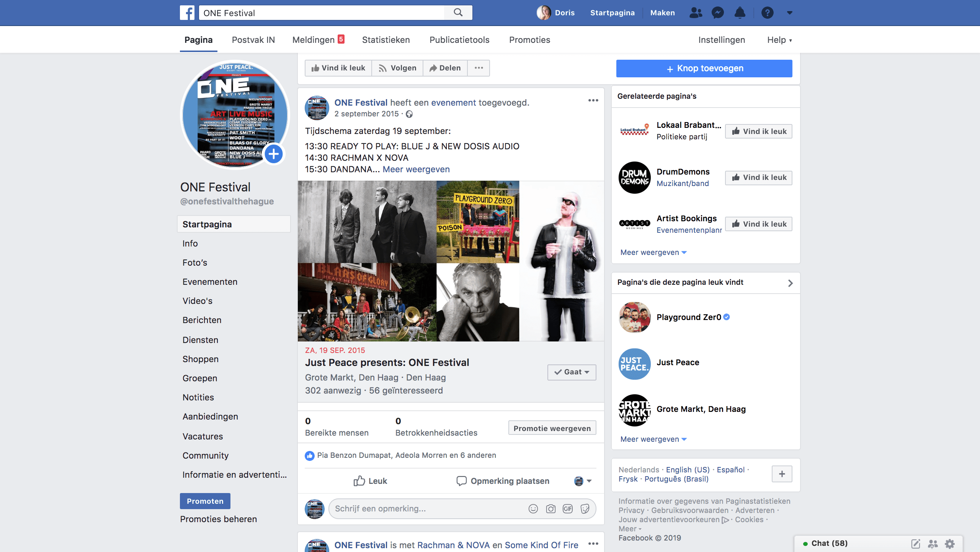Screen dimensions: 980x552
Task: Click the help question mark icon
Action: click(767, 13)
